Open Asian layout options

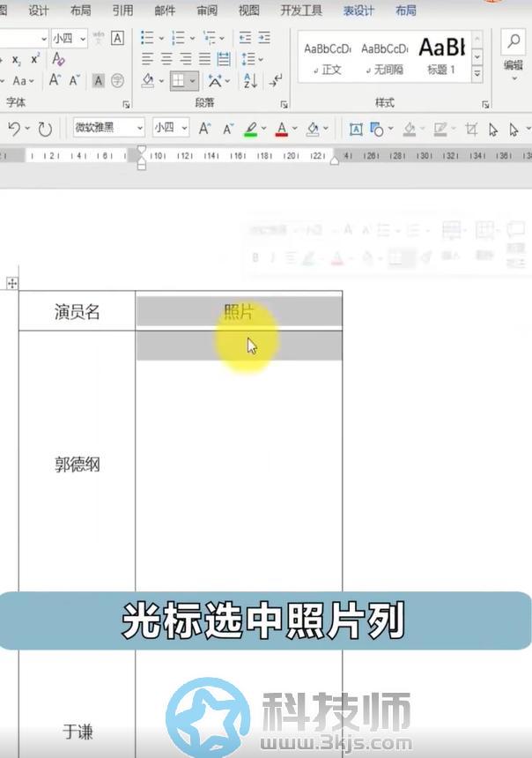point(215,80)
